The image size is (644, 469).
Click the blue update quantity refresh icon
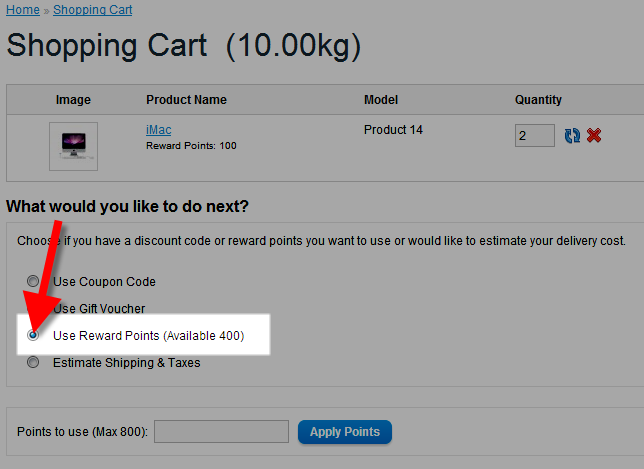click(x=572, y=135)
